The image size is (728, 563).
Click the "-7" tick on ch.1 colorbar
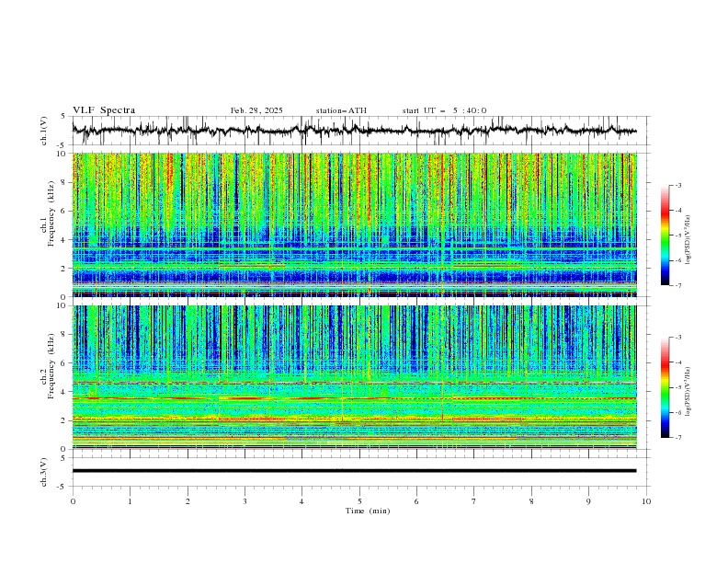point(678,285)
